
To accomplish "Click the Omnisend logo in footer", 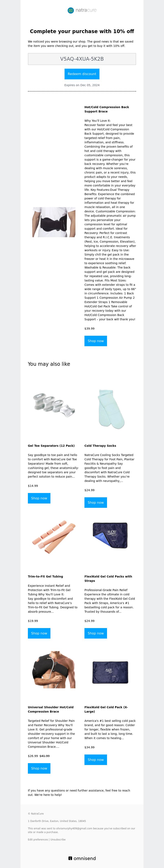I will (82, 858).
